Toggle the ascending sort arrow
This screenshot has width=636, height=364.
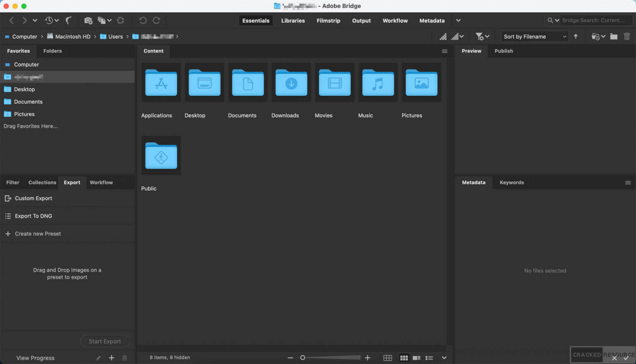(576, 36)
